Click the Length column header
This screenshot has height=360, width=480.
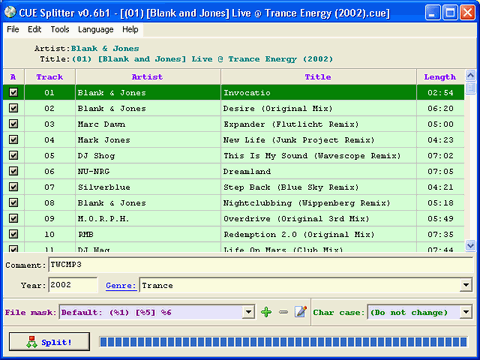[x=440, y=77]
